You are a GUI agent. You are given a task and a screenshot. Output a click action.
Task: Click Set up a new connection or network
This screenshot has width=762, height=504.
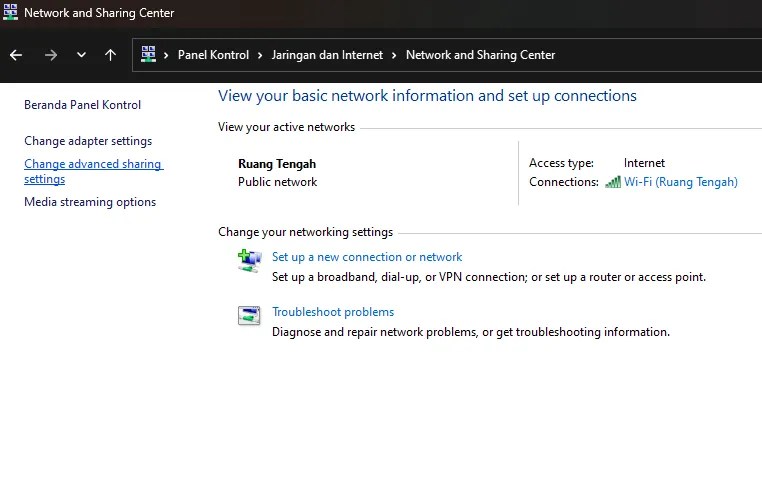[367, 257]
